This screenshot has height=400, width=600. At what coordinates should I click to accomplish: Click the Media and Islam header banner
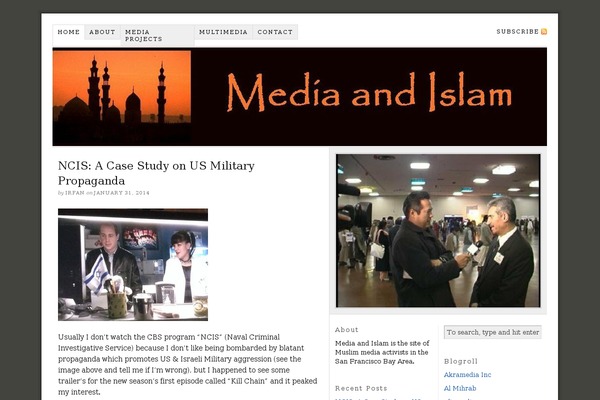click(300, 97)
